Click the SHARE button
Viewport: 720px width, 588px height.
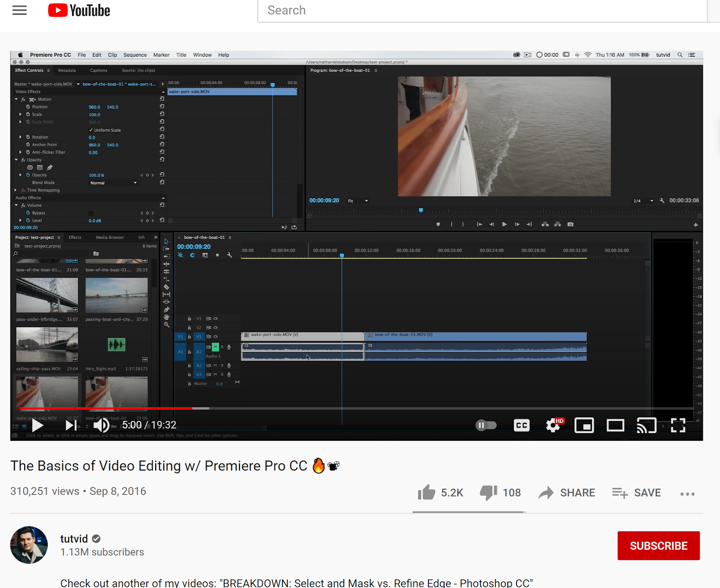pyautogui.click(x=567, y=493)
